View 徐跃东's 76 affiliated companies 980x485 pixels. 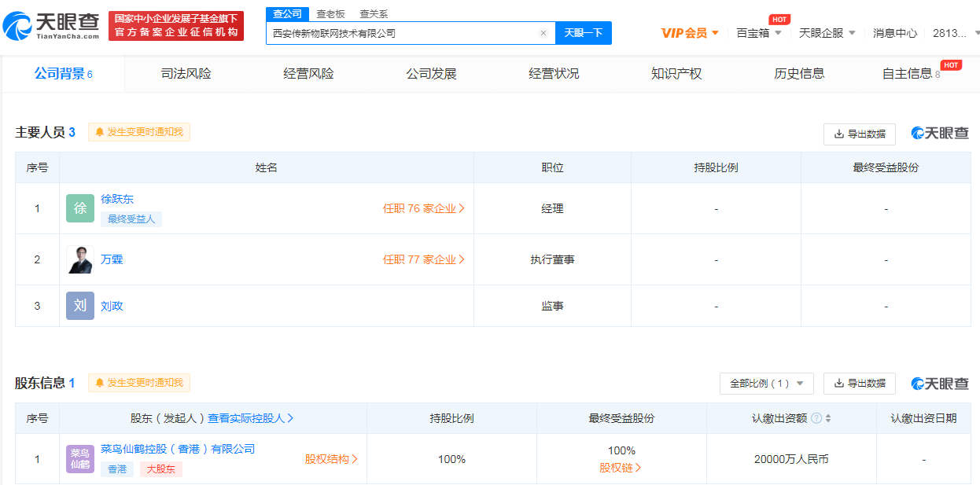pyautogui.click(x=423, y=208)
